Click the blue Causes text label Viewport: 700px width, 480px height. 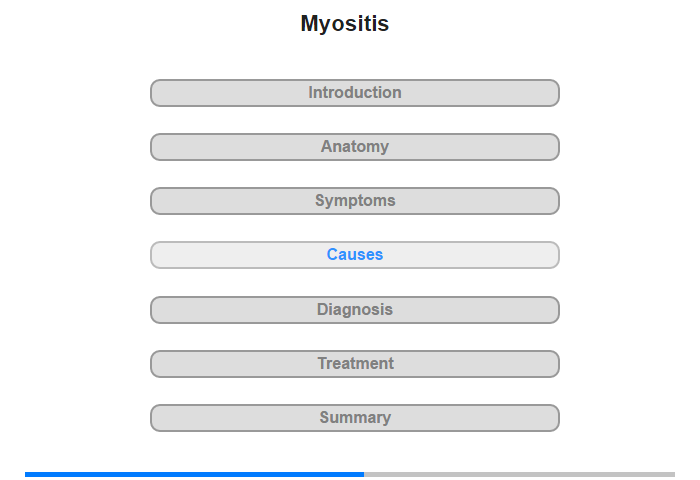pos(355,255)
